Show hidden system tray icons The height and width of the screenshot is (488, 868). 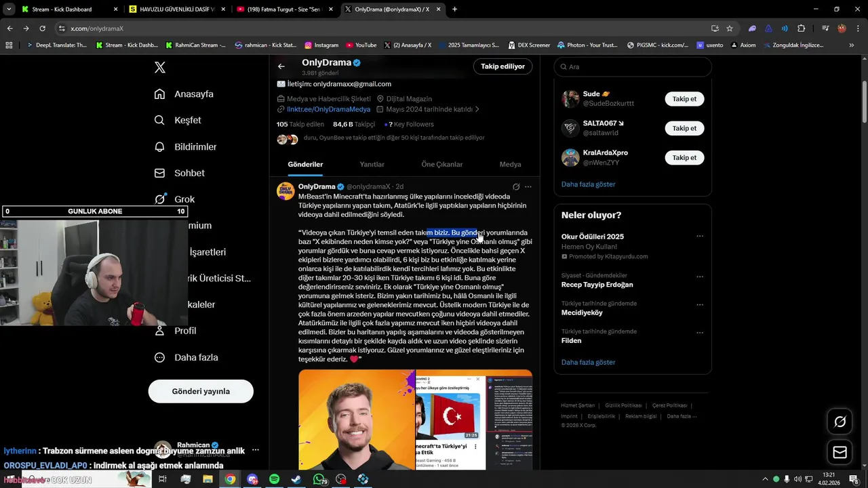[x=766, y=479]
